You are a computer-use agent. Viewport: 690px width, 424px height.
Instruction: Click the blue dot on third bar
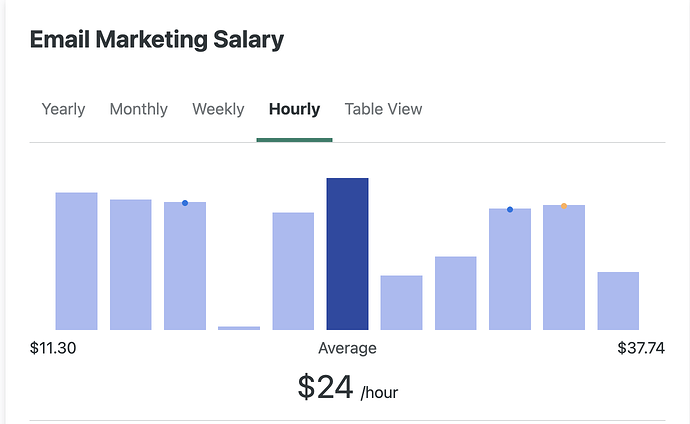coord(185,203)
